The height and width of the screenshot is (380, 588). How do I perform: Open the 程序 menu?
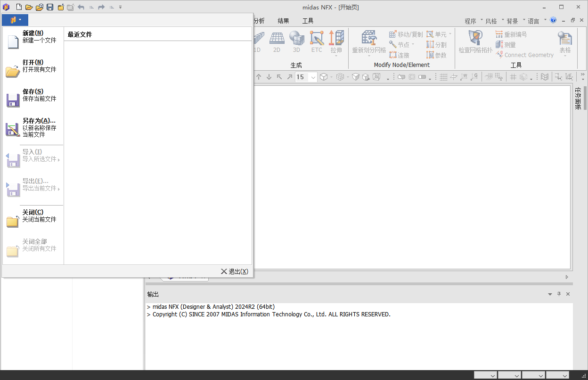coord(473,21)
